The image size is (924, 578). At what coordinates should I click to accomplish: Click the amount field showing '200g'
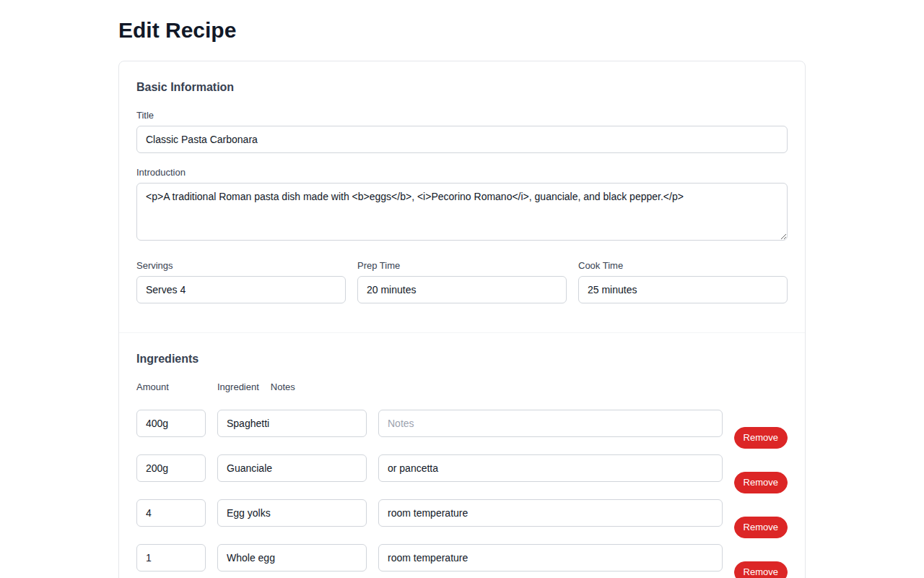(x=170, y=467)
